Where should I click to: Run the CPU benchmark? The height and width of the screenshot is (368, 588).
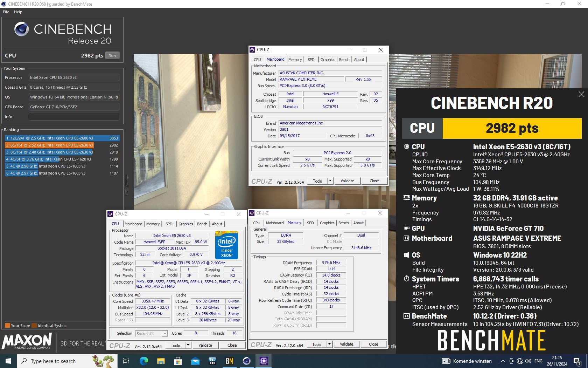click(x=112, y=56)
